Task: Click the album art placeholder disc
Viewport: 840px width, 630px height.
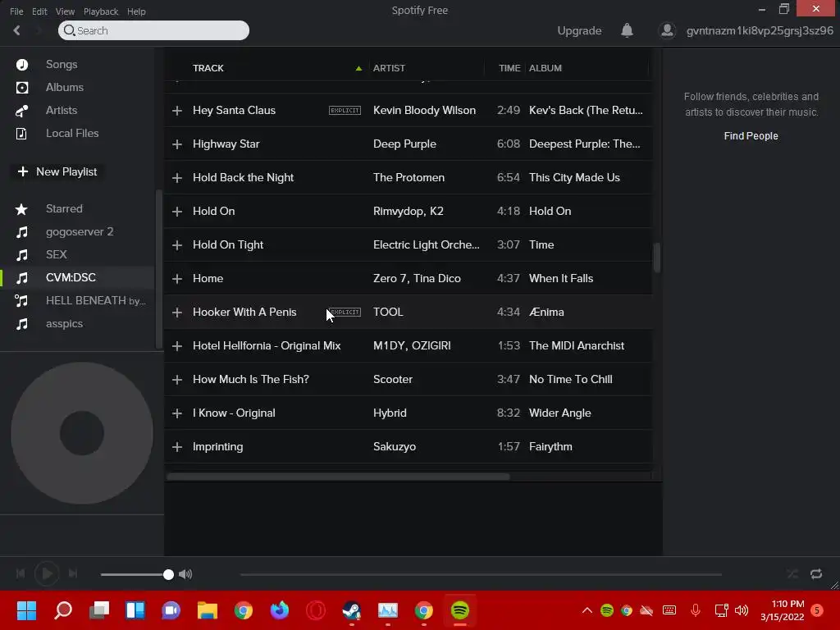Action: 82,433
